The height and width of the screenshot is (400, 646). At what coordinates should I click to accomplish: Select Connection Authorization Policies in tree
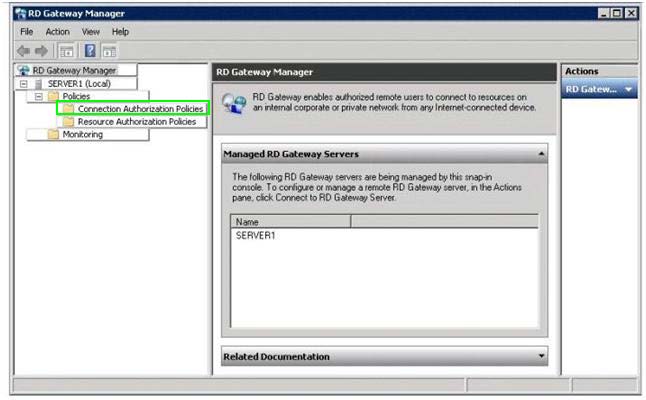140,109
